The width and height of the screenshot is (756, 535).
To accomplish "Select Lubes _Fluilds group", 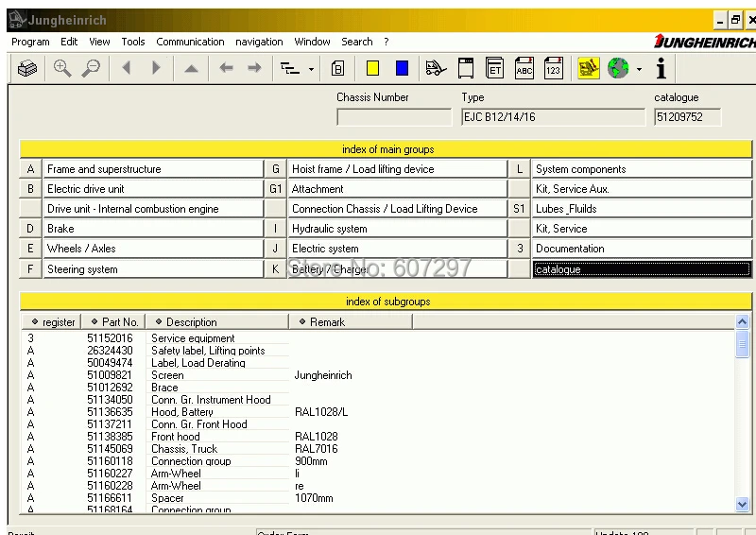I will click(642, 208).
